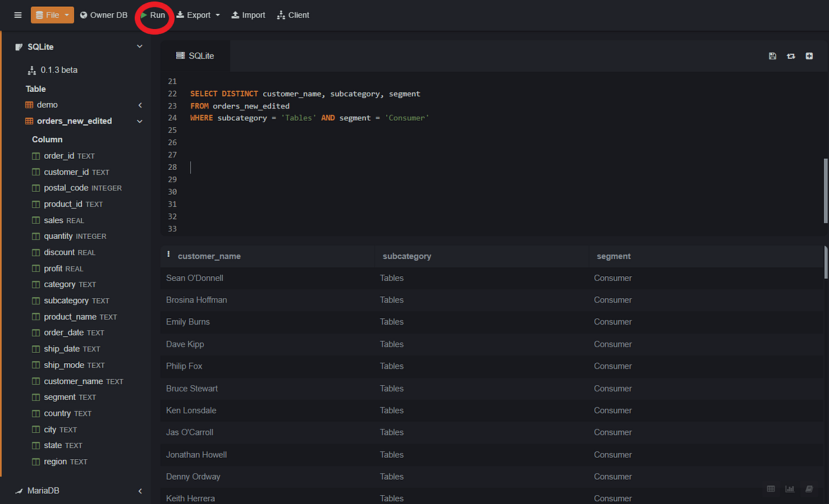The height and width of the screenshot is (504, 829).
Task: Click the version 0.1.3 beta icon
Action: point(32,70)
